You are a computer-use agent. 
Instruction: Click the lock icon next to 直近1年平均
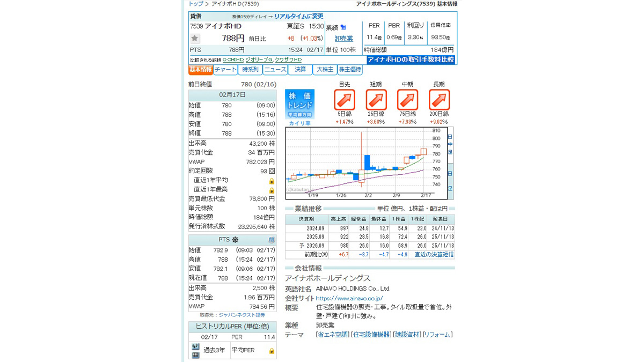(272, 181)
